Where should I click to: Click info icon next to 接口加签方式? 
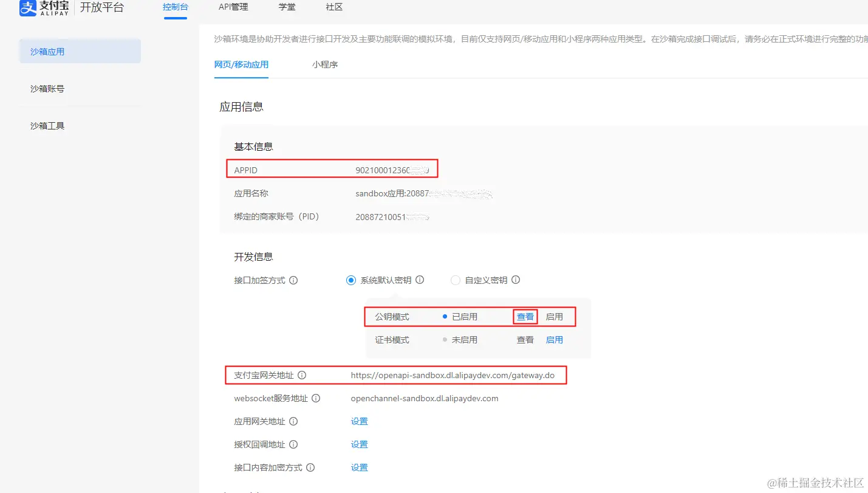click(293, 280)
